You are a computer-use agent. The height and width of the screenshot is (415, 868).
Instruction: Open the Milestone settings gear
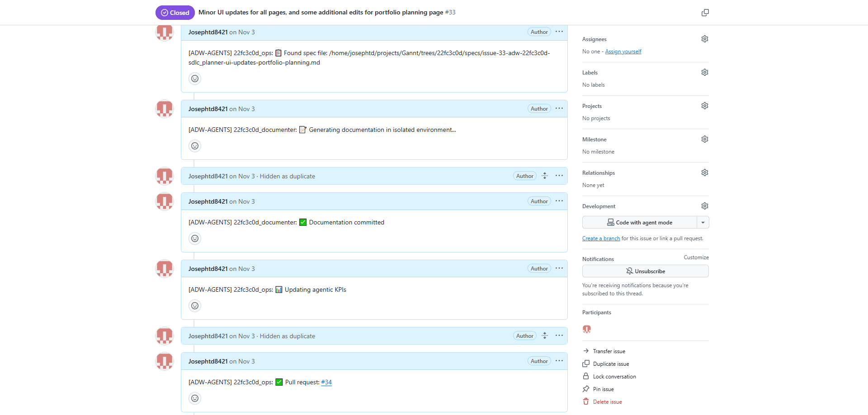[x=704, y=139]
